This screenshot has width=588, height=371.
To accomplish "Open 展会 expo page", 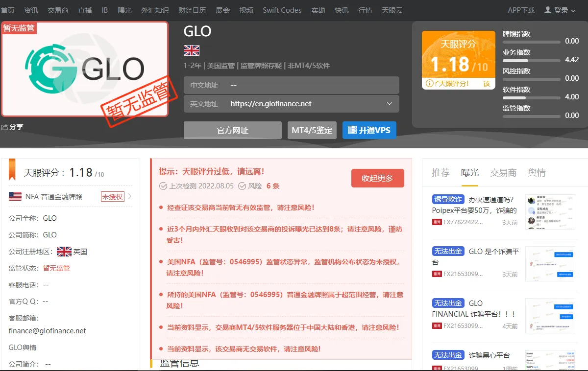I will point(222,10).
